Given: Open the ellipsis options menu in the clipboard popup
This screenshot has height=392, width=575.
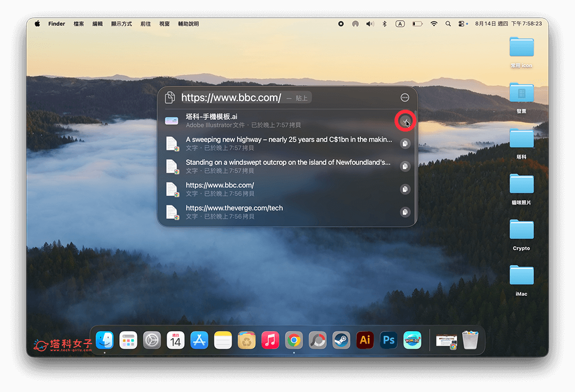Looking at the screenshot, I should tap(405, 97).
